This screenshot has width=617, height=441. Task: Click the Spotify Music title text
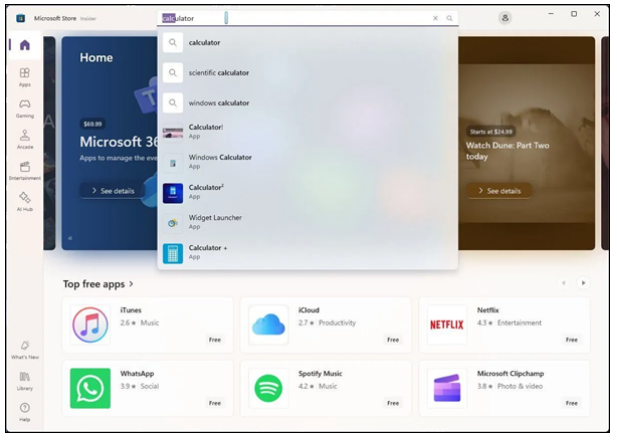coord(320,374)
